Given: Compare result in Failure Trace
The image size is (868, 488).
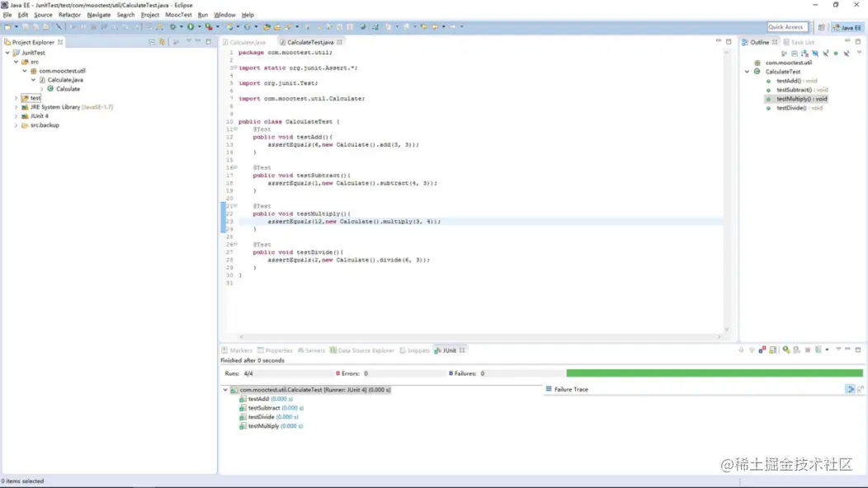Looking at the screenshot, I should 860,390.
